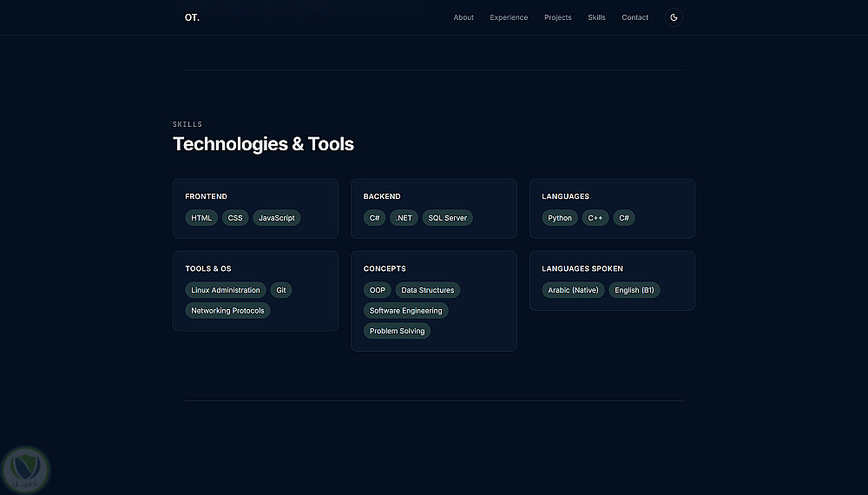Select the Networking Protocols tag

tap(228, 311)
